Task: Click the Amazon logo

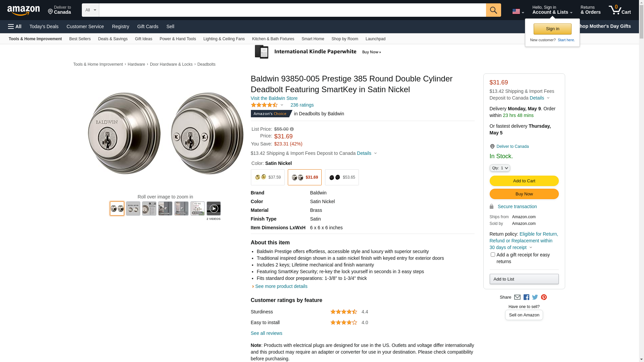Action: pyautogui.click(x=23, y=11)
